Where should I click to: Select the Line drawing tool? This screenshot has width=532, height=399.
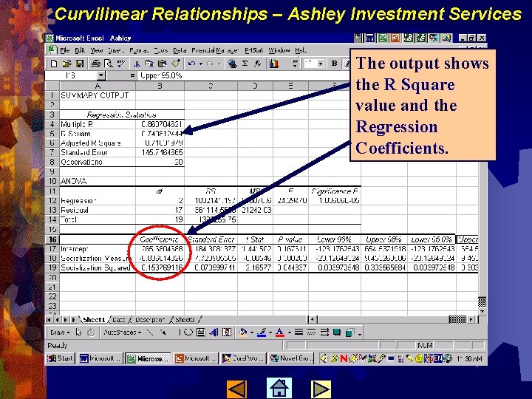tap(150, 332)
